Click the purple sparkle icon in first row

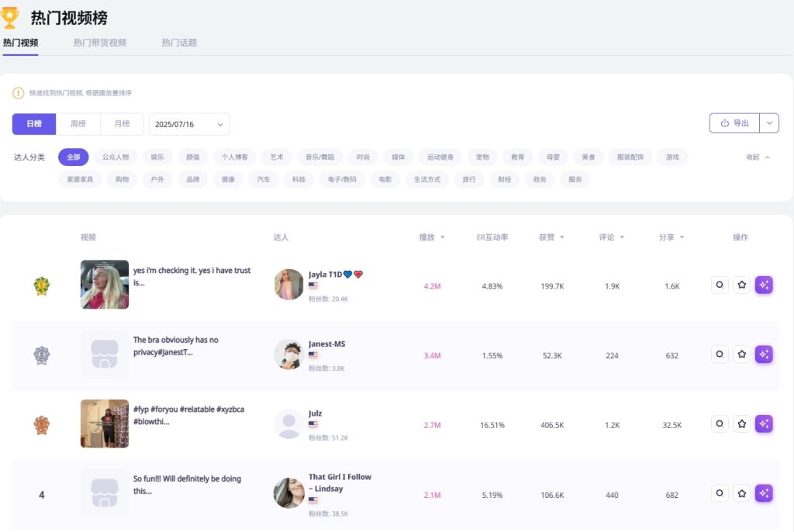coord(764,285)
